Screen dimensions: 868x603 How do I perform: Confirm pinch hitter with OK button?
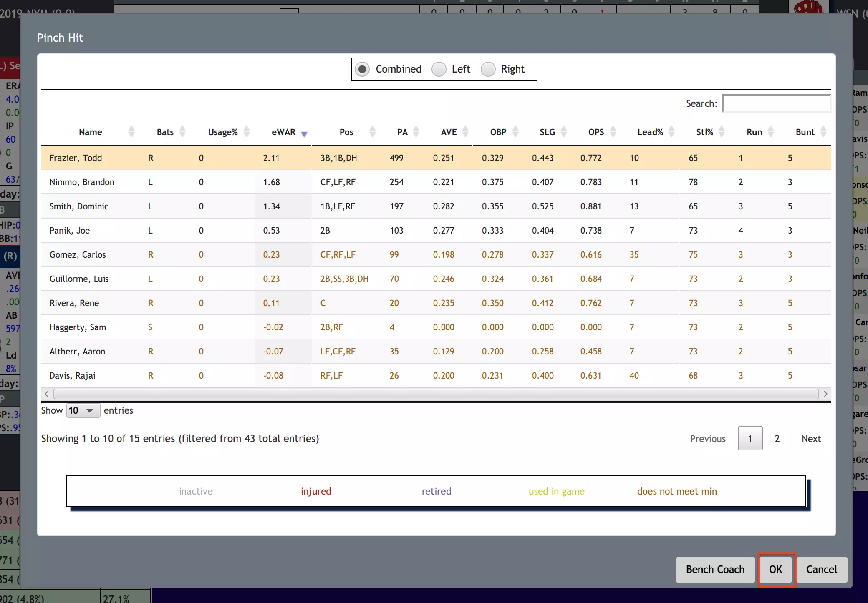pyautogui.click(x=776, y=570)
